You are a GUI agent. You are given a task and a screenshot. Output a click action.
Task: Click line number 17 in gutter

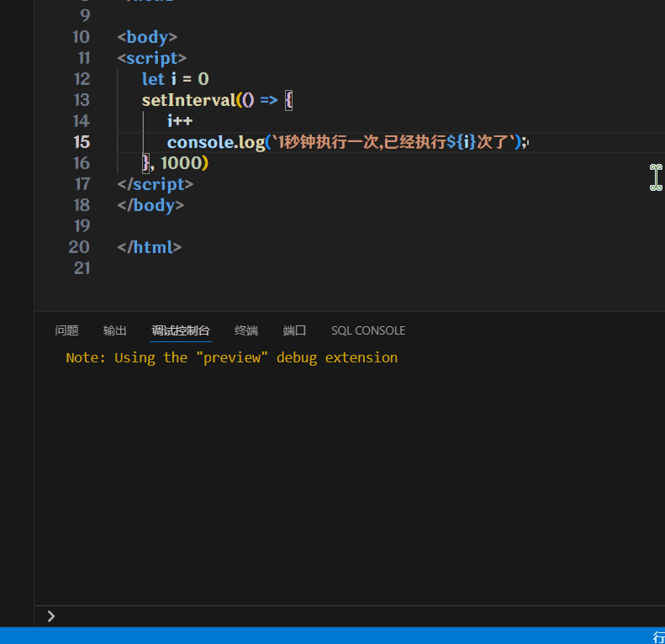pyautogui.click(x=82, y=184)
